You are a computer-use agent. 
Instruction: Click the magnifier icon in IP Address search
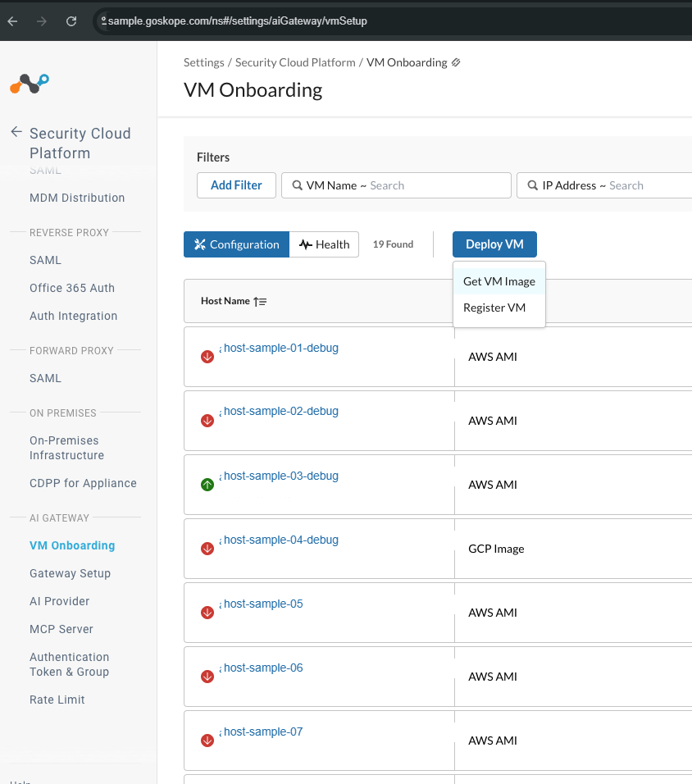point(533,185)
